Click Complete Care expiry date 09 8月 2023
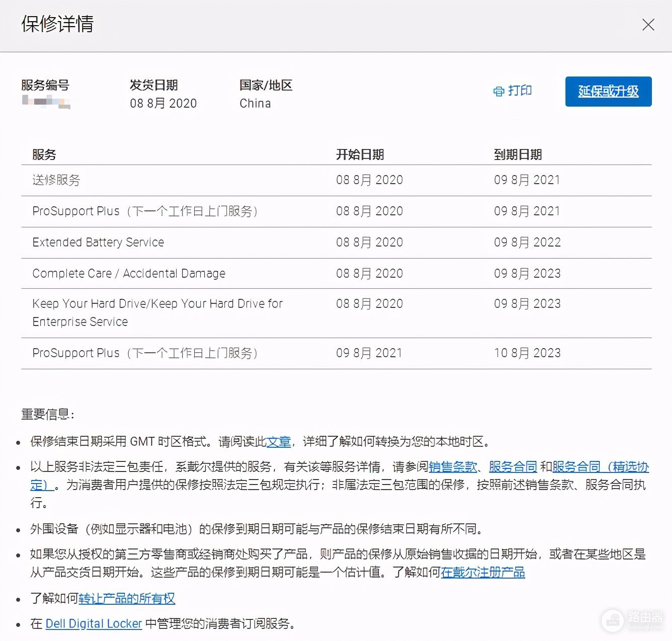Screen dimensions: 672x641 (x=527, y=274)
